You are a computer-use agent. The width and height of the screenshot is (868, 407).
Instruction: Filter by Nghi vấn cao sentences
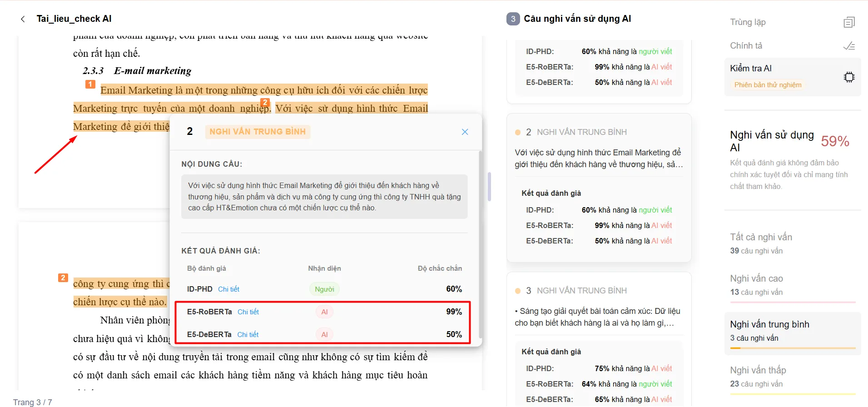pyautogui.click(x=793, y=285)
